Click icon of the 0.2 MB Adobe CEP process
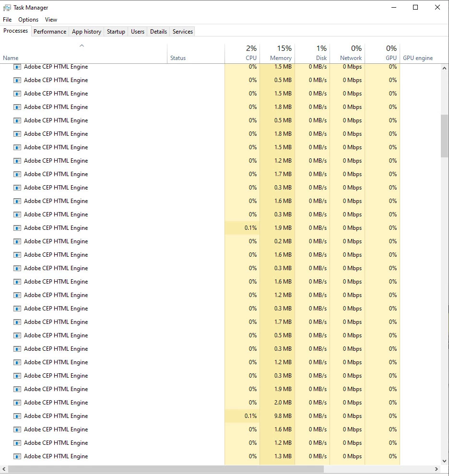This screenshot has height=476, width=449. click(17, 241)
